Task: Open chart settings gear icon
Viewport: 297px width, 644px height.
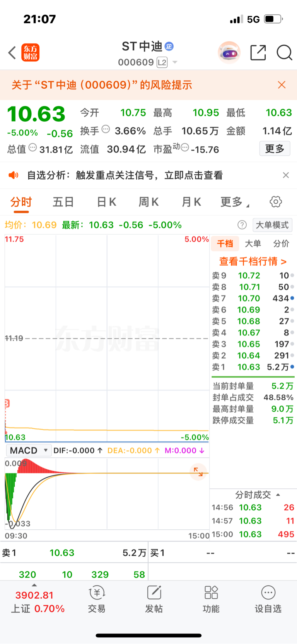Action: coord(276,202)
